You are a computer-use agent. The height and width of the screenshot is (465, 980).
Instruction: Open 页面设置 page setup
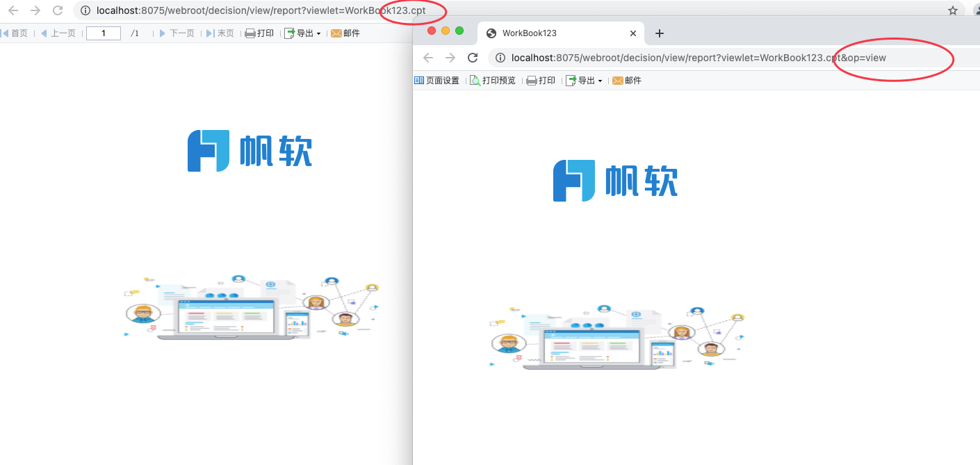pos(437,81)
